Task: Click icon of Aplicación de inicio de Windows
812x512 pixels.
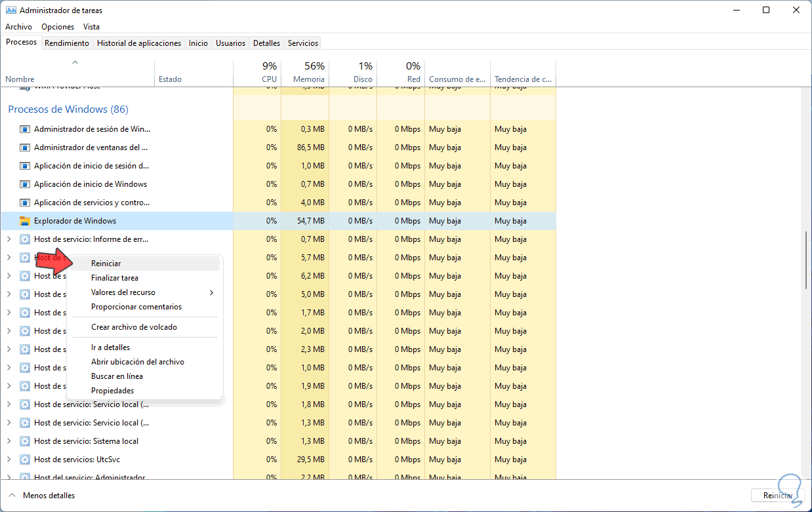Action: pos(25,184)
